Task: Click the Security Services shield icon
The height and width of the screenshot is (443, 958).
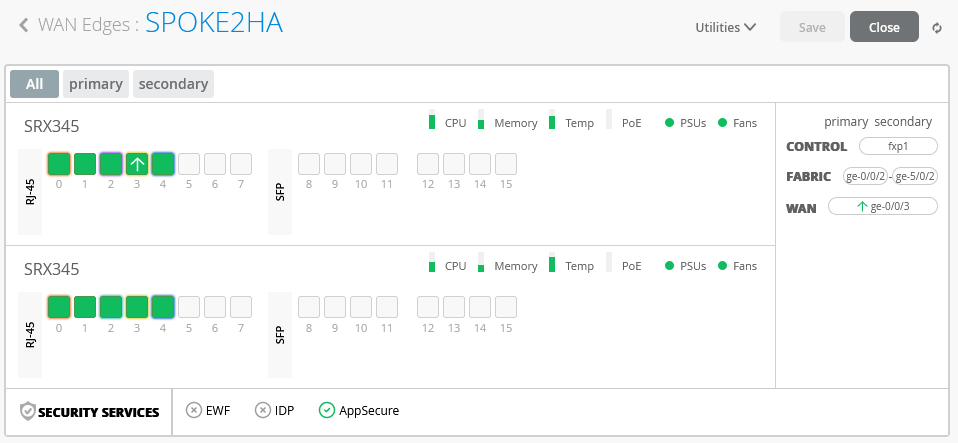Action: 28,412
